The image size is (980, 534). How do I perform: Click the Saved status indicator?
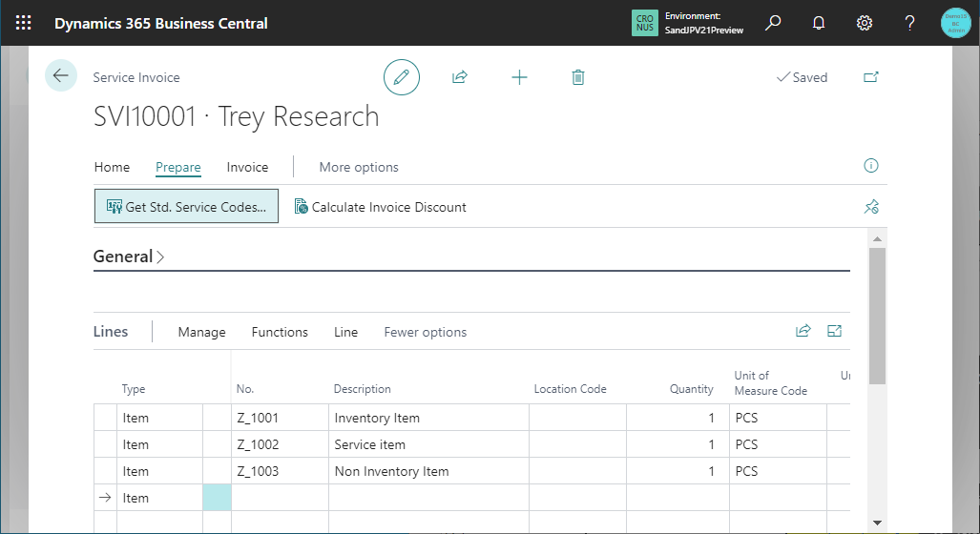pyautogui.click(x=802, y=77)
